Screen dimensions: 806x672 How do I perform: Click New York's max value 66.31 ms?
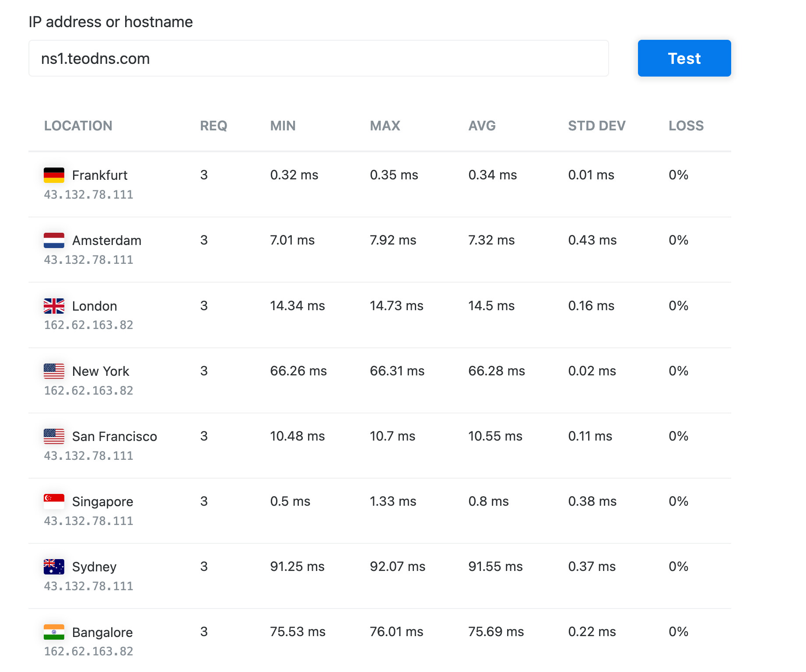(x=397, y=371)
